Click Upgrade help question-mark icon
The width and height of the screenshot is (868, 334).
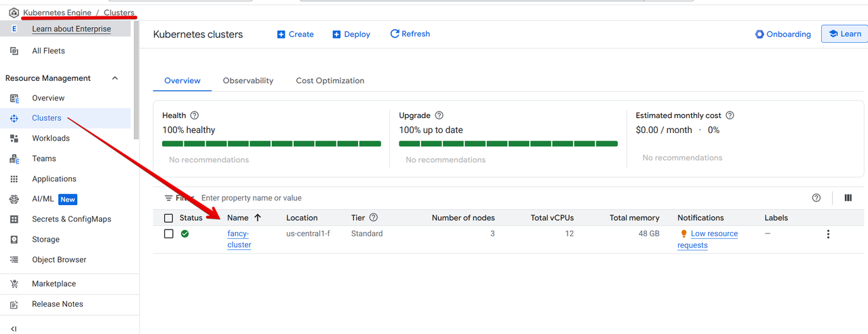coord(439,115)
